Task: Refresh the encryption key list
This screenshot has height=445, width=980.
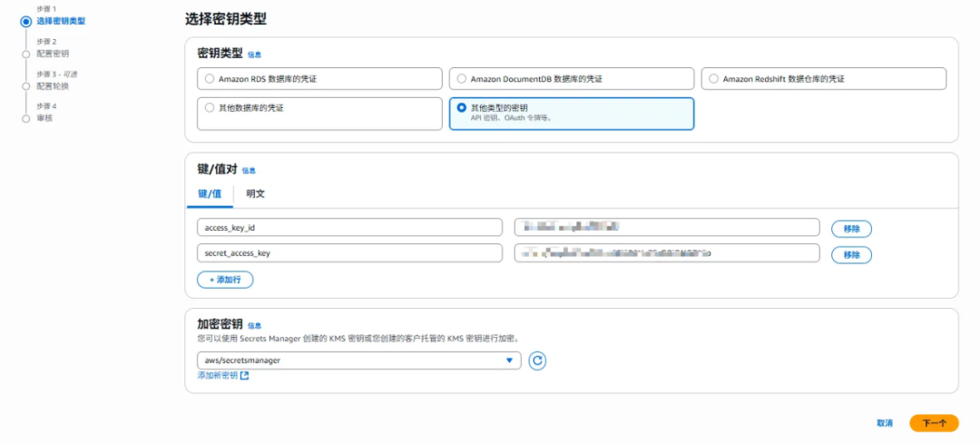Action: (x=537, y=361)
